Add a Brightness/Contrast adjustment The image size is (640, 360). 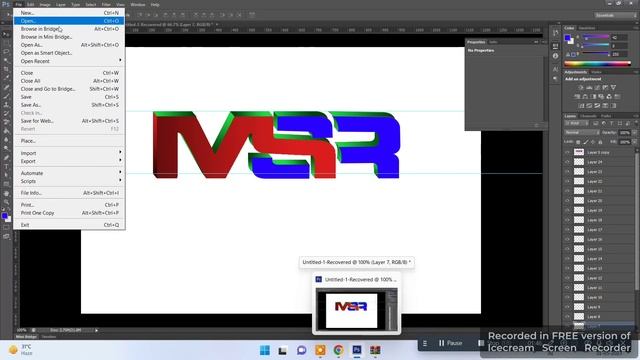(581, 87)
